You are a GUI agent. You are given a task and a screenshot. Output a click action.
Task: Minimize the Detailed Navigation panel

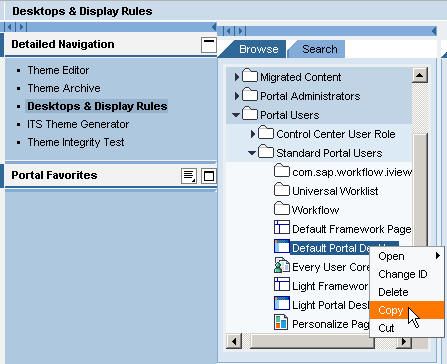[x=209, y=45]
